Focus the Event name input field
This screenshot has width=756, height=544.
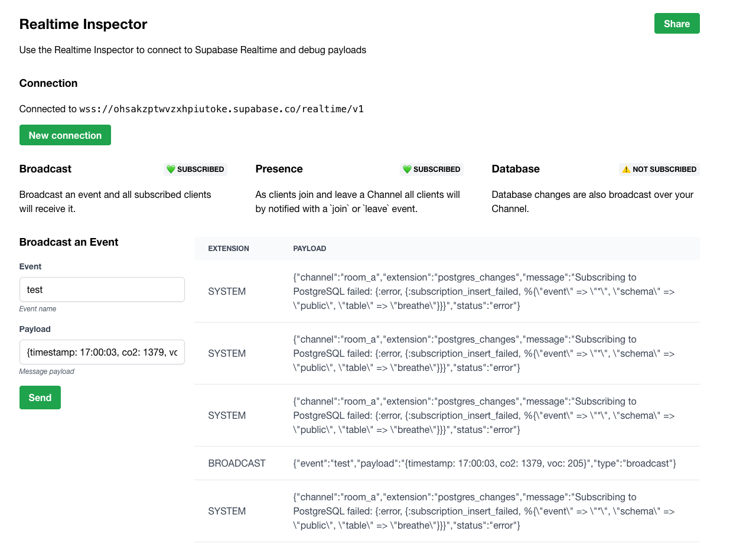(102, 289)
